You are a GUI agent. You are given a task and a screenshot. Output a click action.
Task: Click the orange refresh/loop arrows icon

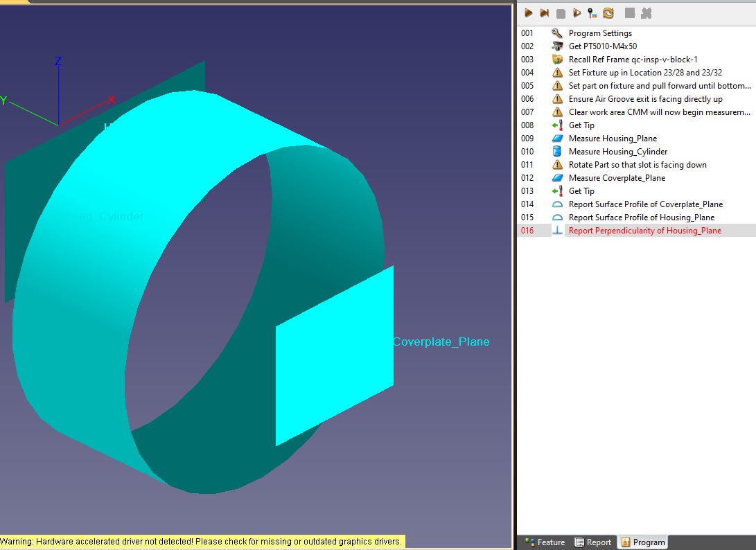(608, 13)
